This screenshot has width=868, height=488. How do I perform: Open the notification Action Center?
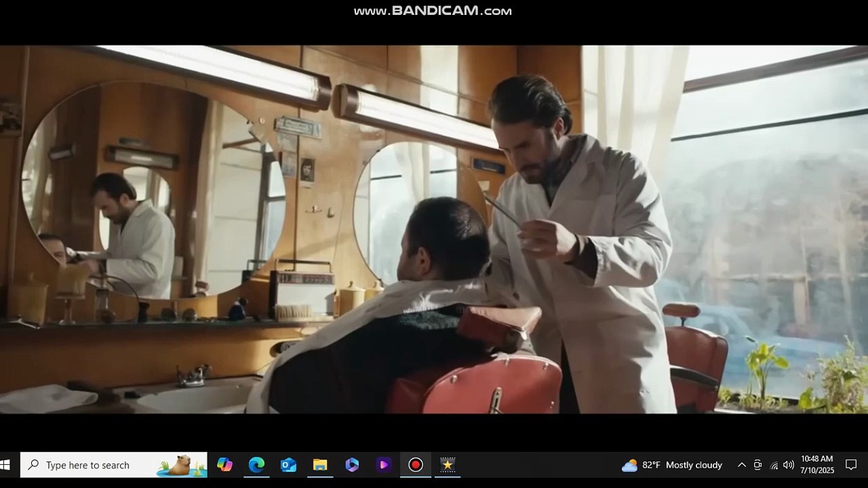[x=851, y=465]
